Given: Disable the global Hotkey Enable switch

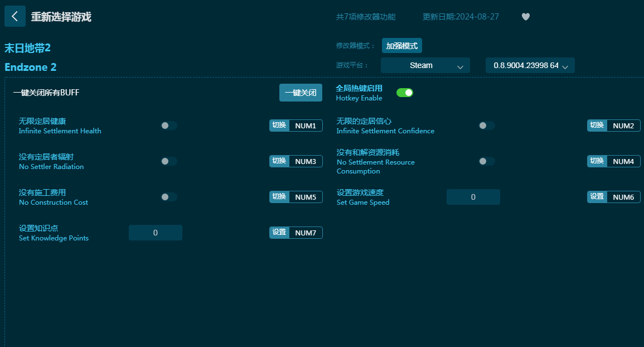Looking at the screenshot, I should click(x=404, y=93).
